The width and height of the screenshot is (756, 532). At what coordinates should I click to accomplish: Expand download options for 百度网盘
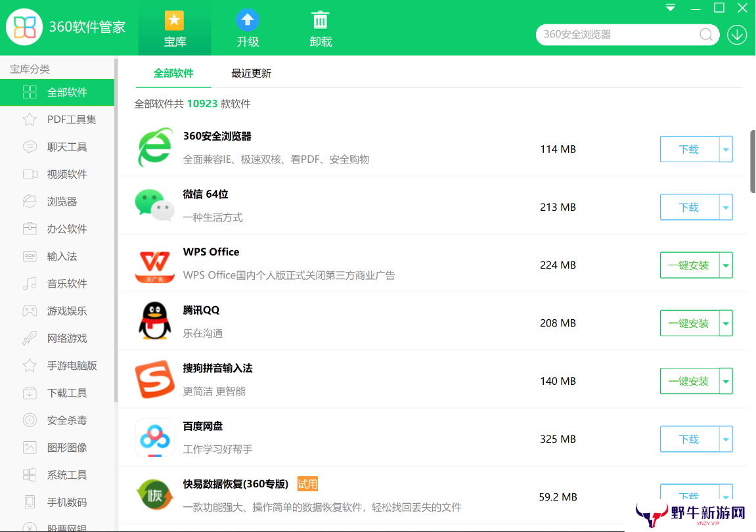[x=726, y=439]
